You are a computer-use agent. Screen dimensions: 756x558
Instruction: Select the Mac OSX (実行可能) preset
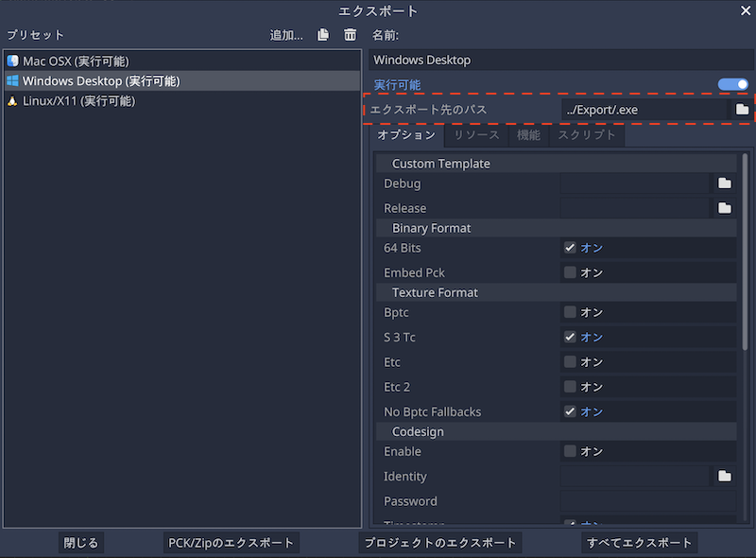coord(182,61)
